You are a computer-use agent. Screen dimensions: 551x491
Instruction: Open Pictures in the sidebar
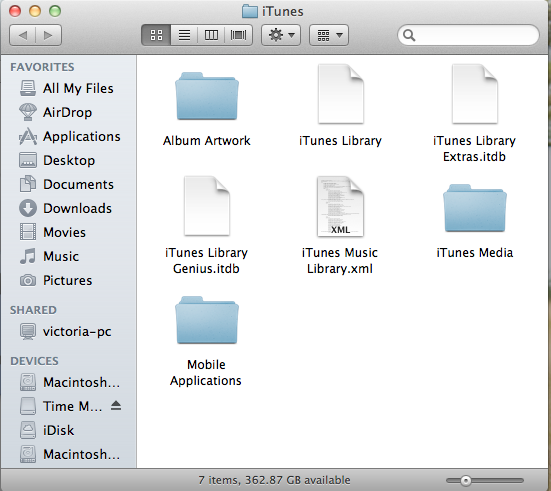point(69,280)
